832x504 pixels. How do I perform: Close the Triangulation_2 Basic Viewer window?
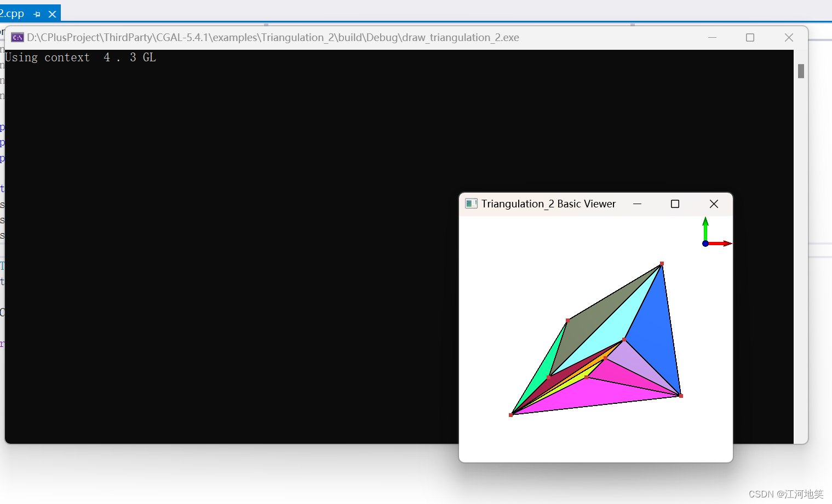pos(714,204)
